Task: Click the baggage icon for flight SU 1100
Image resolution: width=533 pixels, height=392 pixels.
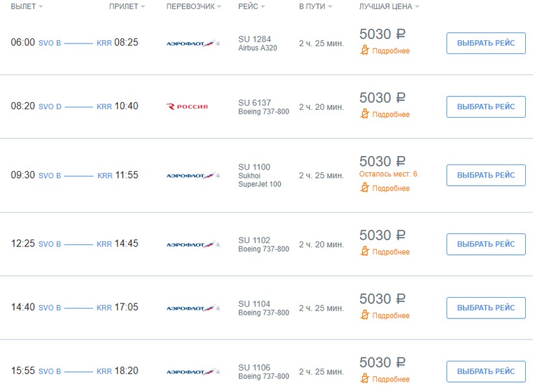Action: point(365,188)
